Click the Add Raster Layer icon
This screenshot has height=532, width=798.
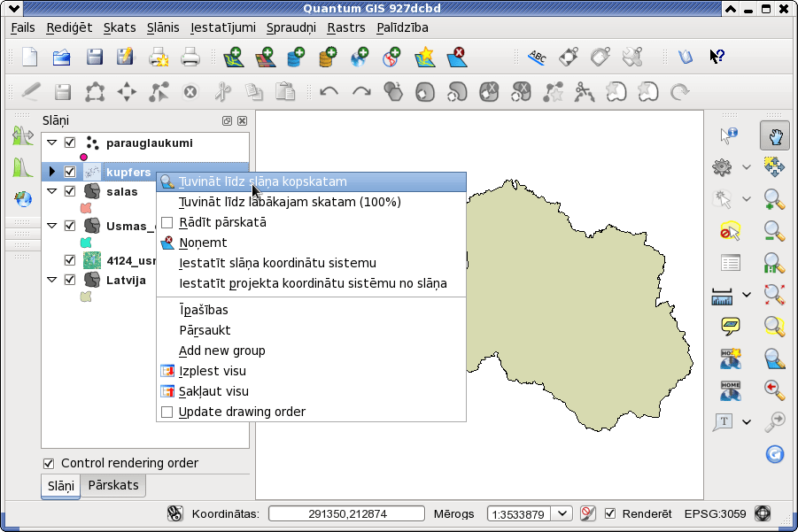pyautogui.click(x=265, y=57)
